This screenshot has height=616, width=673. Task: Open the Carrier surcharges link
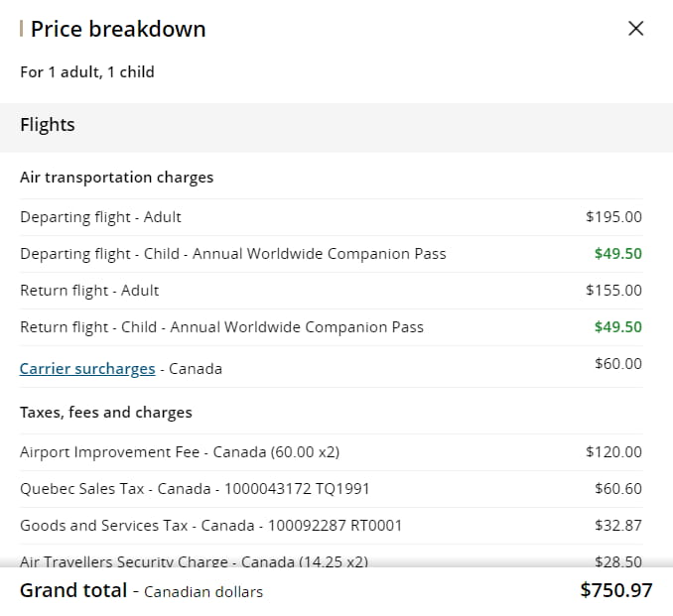coord(87,369)
